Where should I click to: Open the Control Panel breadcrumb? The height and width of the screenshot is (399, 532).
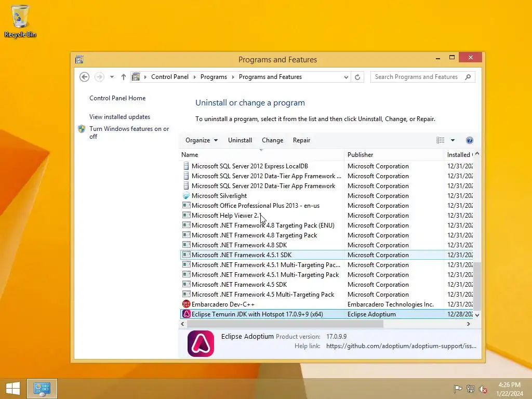pos(170,77)
